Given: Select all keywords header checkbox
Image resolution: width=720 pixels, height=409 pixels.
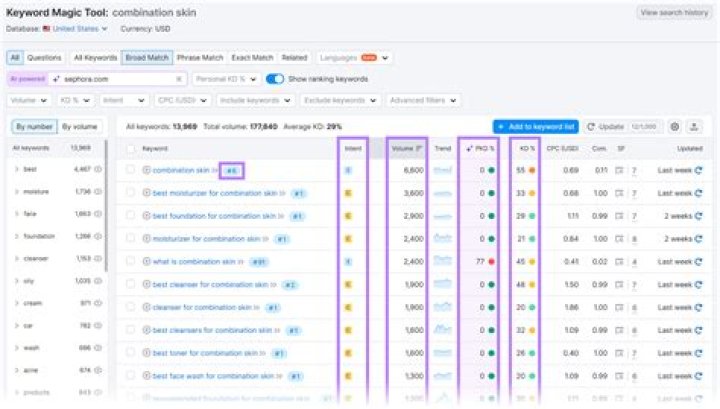Looking at the screenshot, I should [x=131, y=149].
